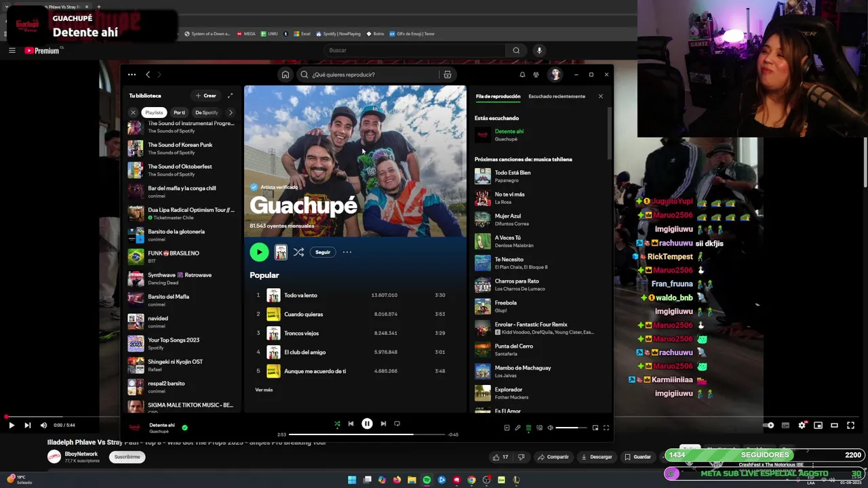Open playlist Synthwave Retrowave
Image resolution: width=868 pixels, height=488 pixels.
(x=182, y=279)
